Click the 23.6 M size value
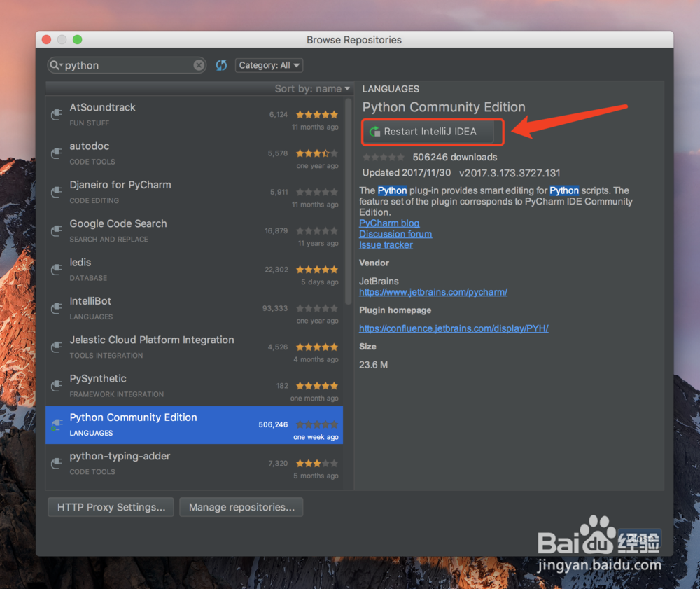 pyautogui.click(x=373, y=365)
